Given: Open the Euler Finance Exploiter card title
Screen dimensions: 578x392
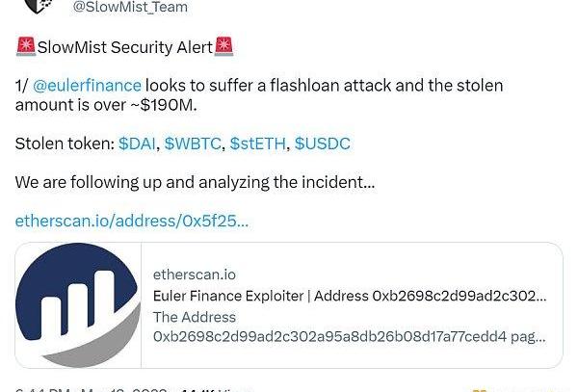Looking at the screenshot, I should point(349,296).
